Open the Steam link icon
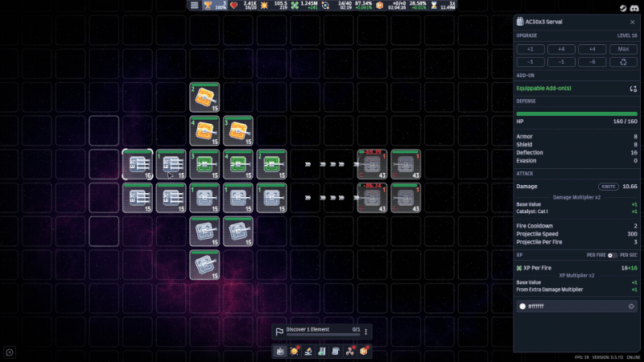The height and width of the screenshot is (362, 644). tap(623, 8)
